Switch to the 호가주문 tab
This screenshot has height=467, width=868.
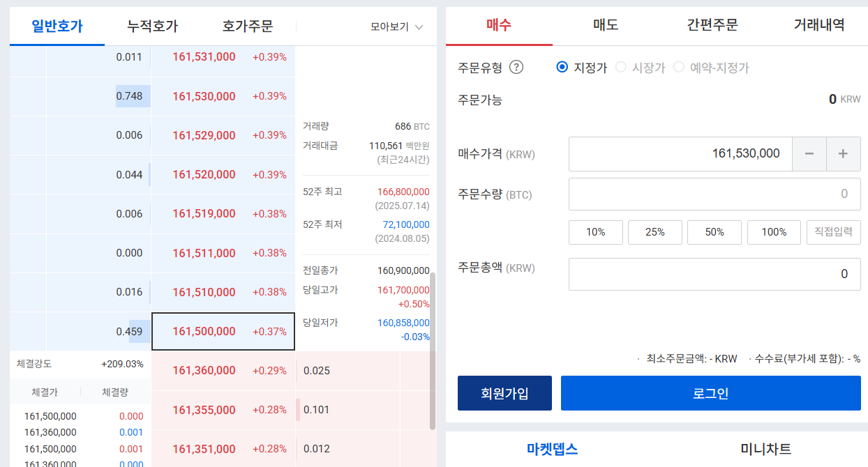tap(248, 26)
